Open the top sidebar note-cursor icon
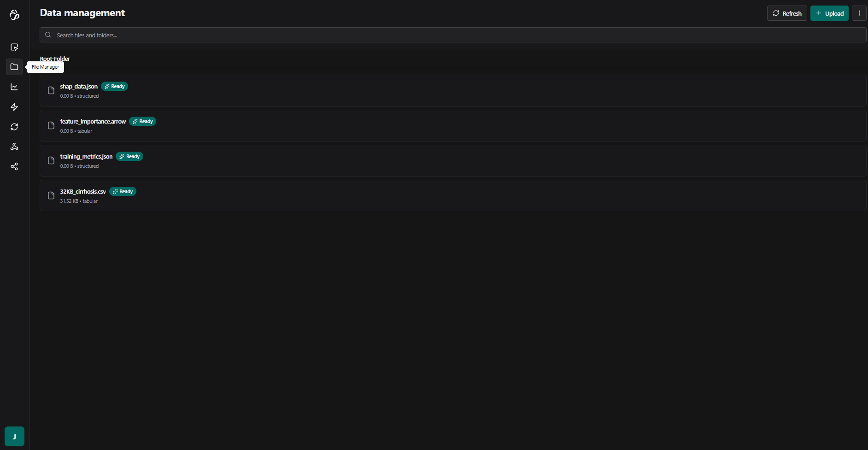Screen dimensions: 868x450 pyautogui.click(x=14, y=47)
